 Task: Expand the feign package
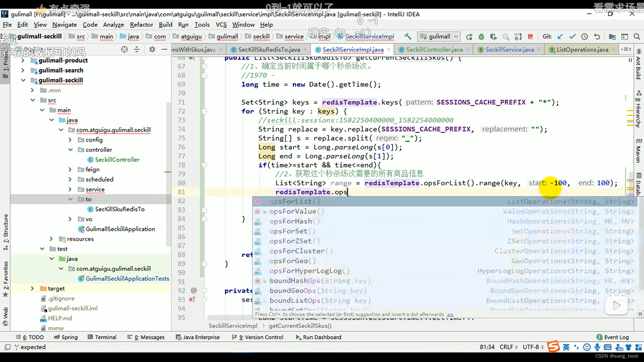tap(70, 170)
